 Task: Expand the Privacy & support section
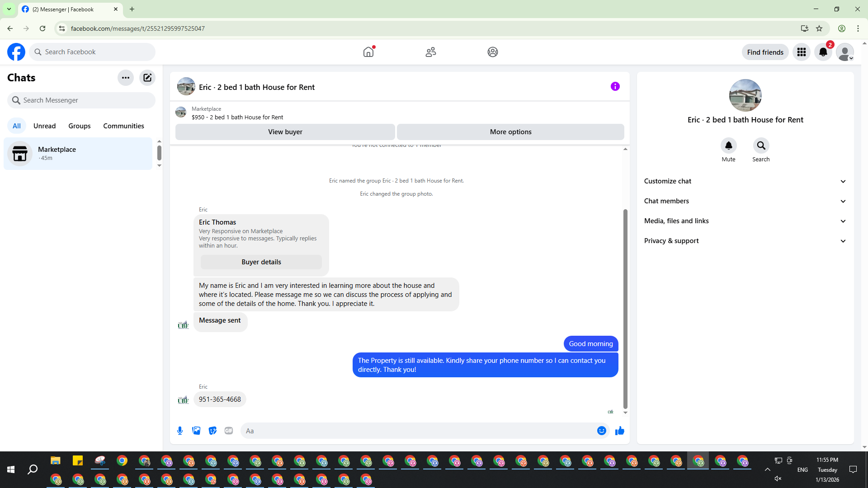pyautogui.click(x=745, y=241)
